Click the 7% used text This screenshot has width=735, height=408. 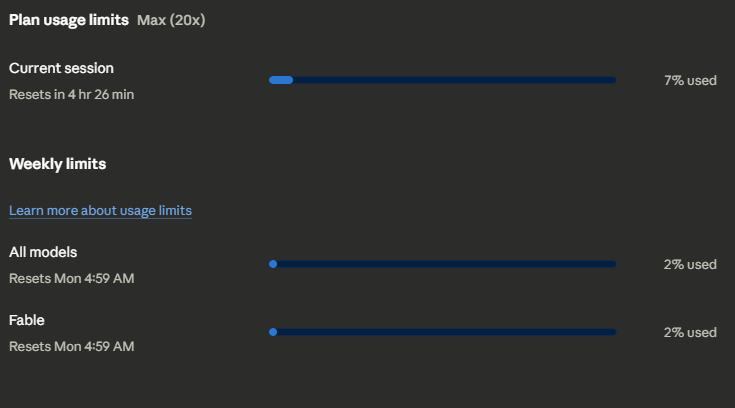click(690, 80)
